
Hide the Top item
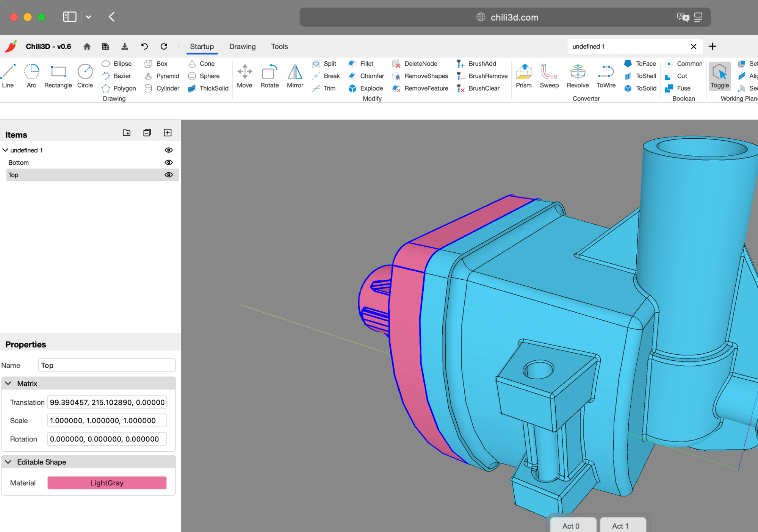point(169,175)
